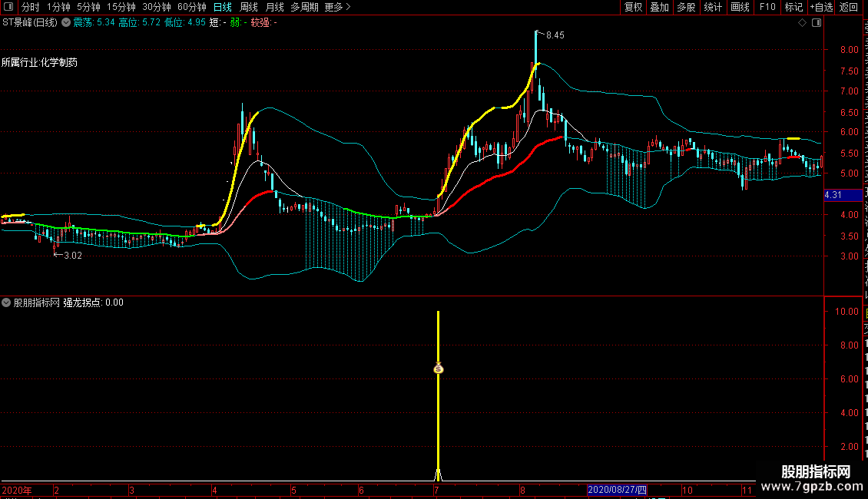Switch to 月线 monthly chart
This screenshot has width=868, height=499.
(x=274, y=7)
